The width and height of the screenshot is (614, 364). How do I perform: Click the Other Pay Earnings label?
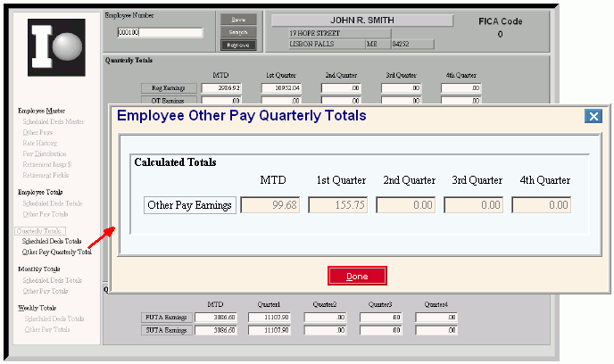[x=189, y=205]
